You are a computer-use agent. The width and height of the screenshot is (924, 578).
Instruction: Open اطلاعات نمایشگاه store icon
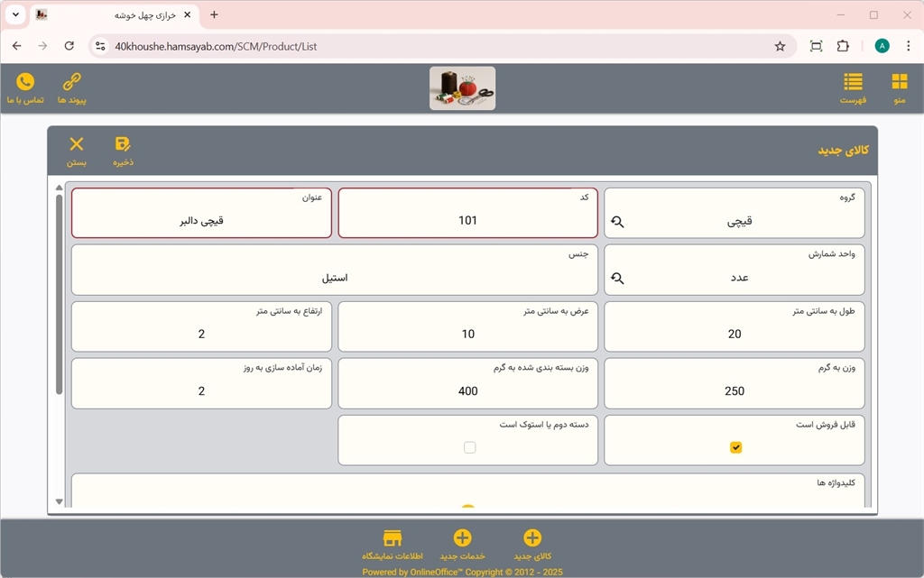tap(393, 538)
